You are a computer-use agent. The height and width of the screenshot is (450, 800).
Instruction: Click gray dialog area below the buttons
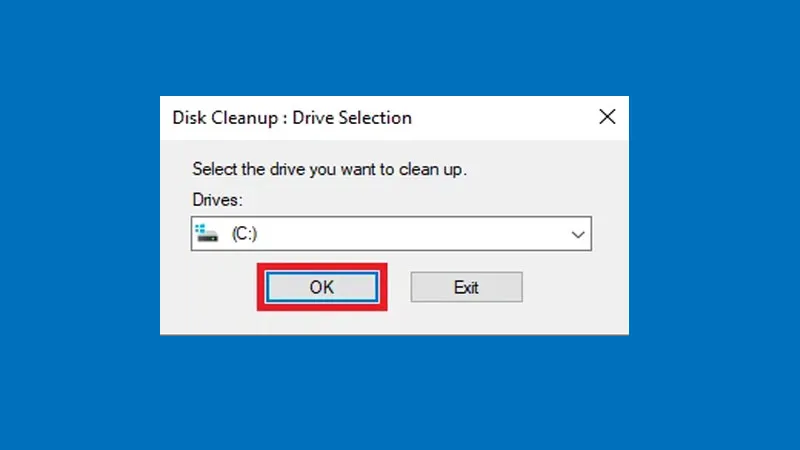click(394, 321)
